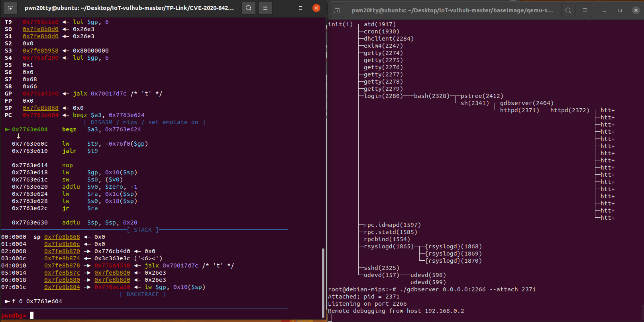This screenshot has width=644, height=322.
Task: Click the left terminal vertical scrollbar
Action: [x=323, y=283]
